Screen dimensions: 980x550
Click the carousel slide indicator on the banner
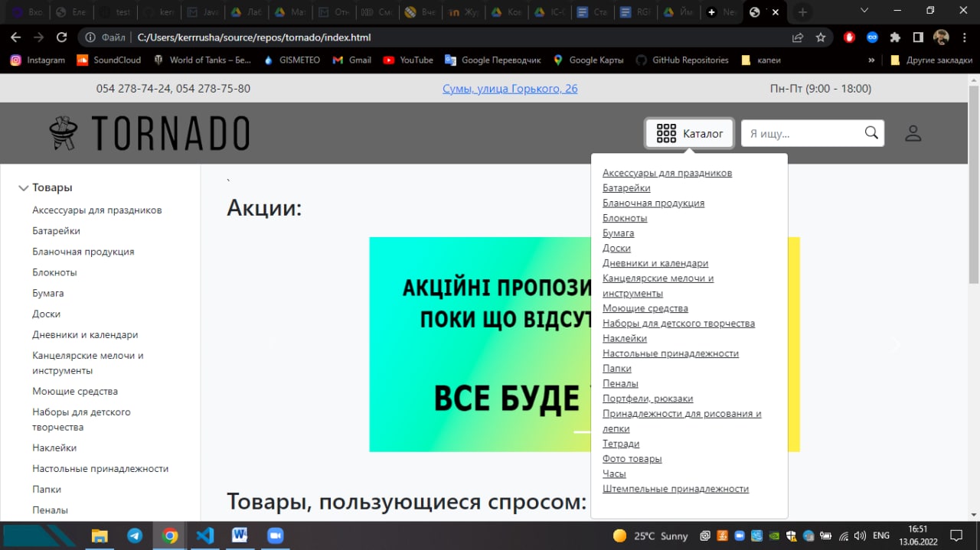pos(582,432)
